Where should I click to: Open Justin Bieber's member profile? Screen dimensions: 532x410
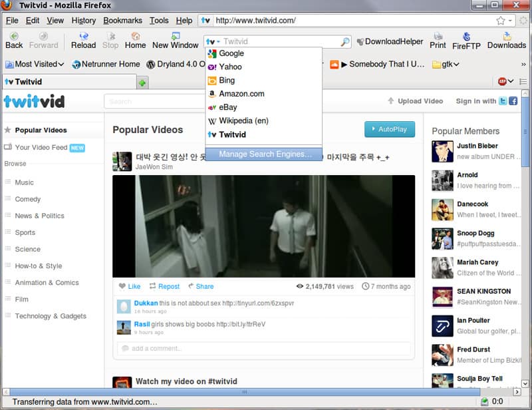coord(477,146)
